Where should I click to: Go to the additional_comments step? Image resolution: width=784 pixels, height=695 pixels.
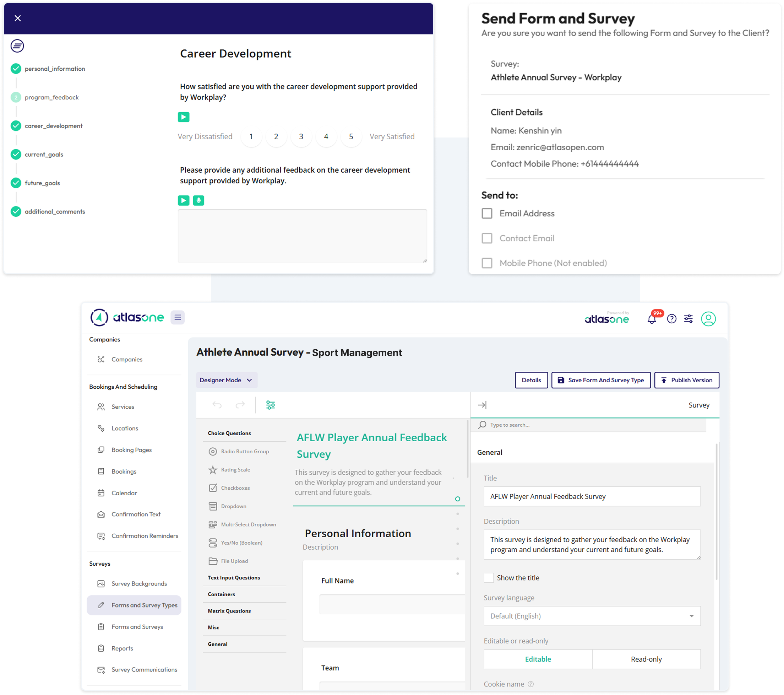tap(48, 212)
